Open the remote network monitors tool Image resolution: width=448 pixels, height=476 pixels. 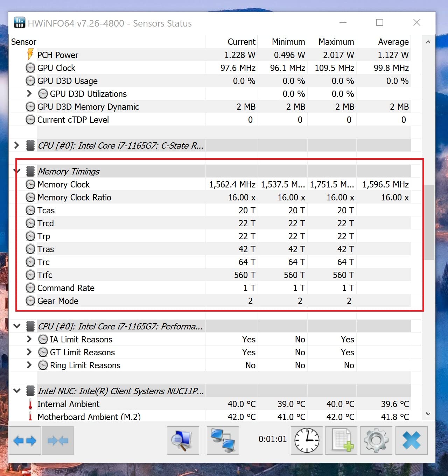[x=223, y=440]
